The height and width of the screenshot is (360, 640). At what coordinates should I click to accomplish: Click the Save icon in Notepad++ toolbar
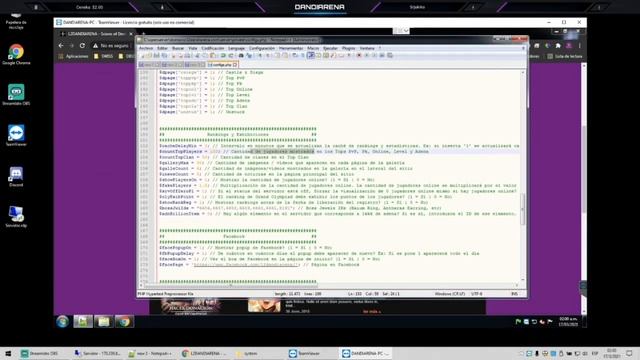tap(157, 56)
